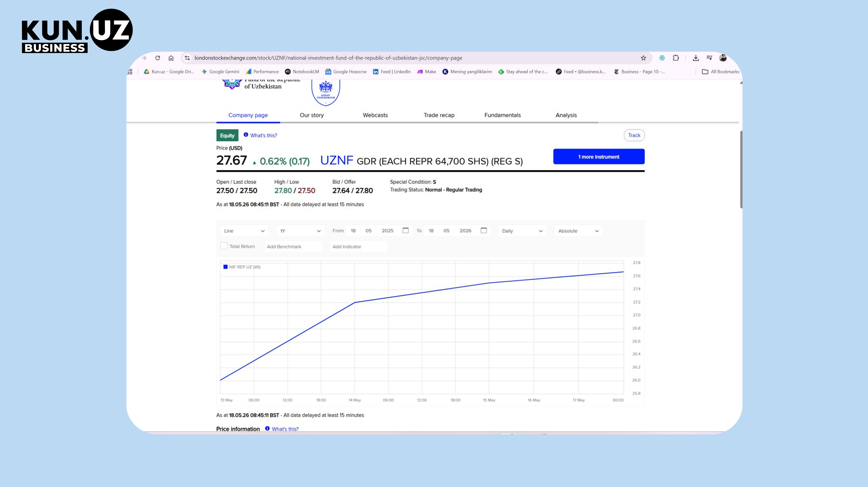Image resolution: width=868 pixels, height=487 pixels.
Task: Click the 14 May label on chart axis
Action: 355,400
